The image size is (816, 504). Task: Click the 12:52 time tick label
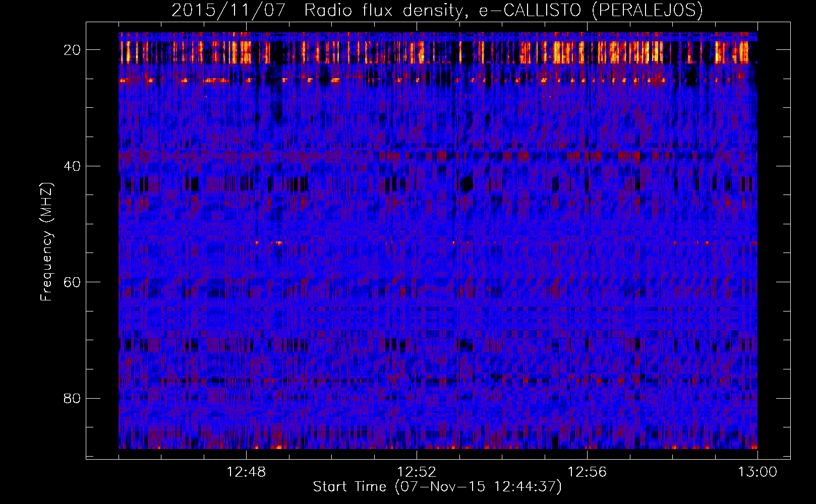pyautogui.click(x=417, y=472)
